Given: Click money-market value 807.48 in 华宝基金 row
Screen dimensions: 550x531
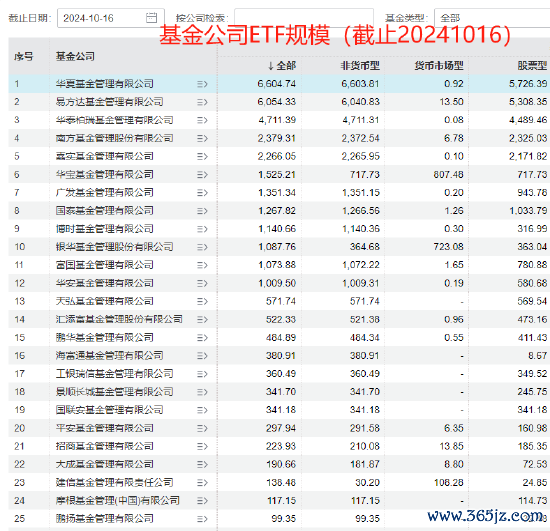Looking at the screenshot, I should (449, 175).
